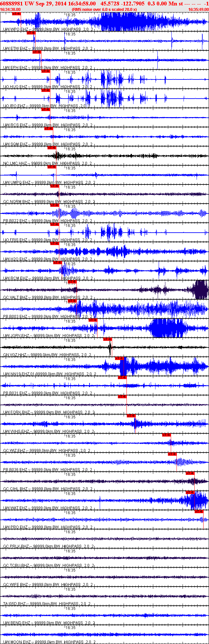Click the pick flag on the UW H2O trace
This screenshot has width=209, height=644.
55,243
